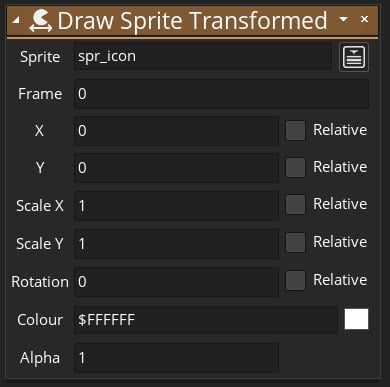Click into the Scale X field
This screenshot has height=387, width=390.
pos(176,206)
